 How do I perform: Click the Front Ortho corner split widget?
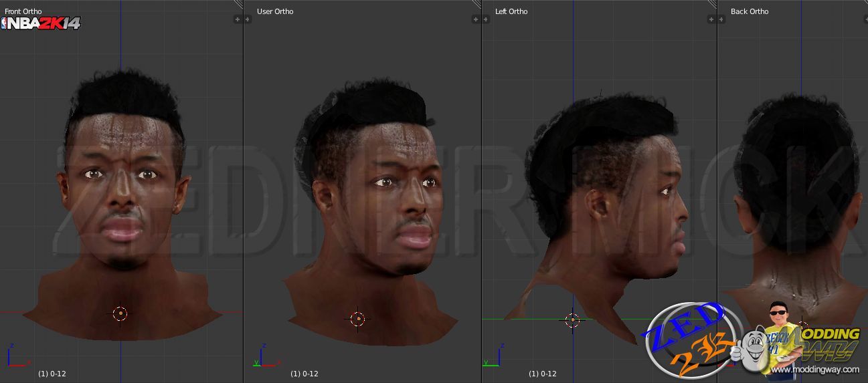[x=238, y=4]
